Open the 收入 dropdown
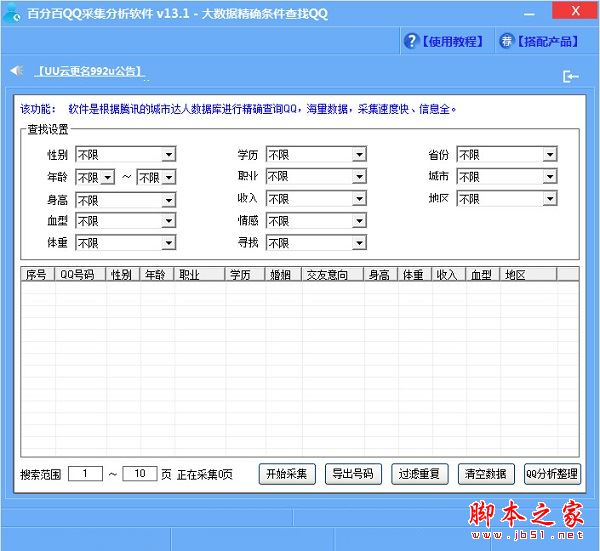This screenshot has height=551, width=600. (x=316, y=199)
